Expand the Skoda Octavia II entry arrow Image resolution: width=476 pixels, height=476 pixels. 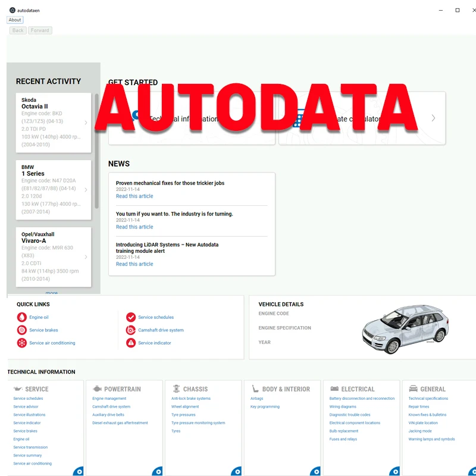pyautogui.click(x=86, y=123)
